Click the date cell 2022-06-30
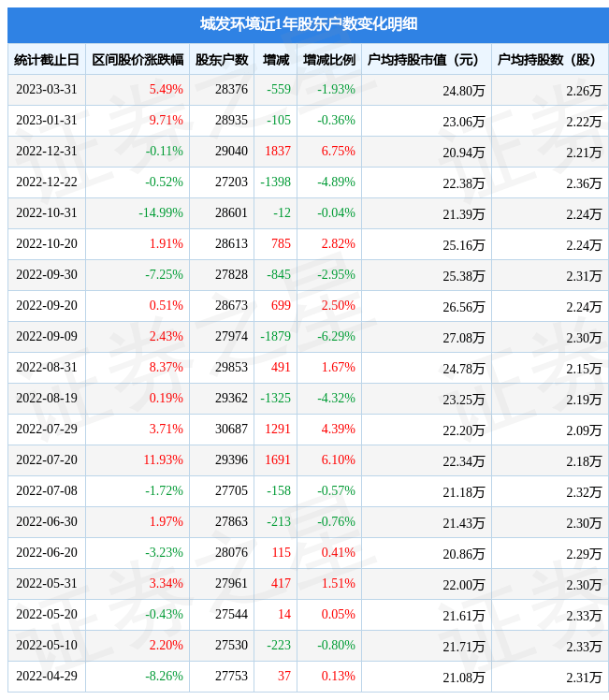 point(47,521)
